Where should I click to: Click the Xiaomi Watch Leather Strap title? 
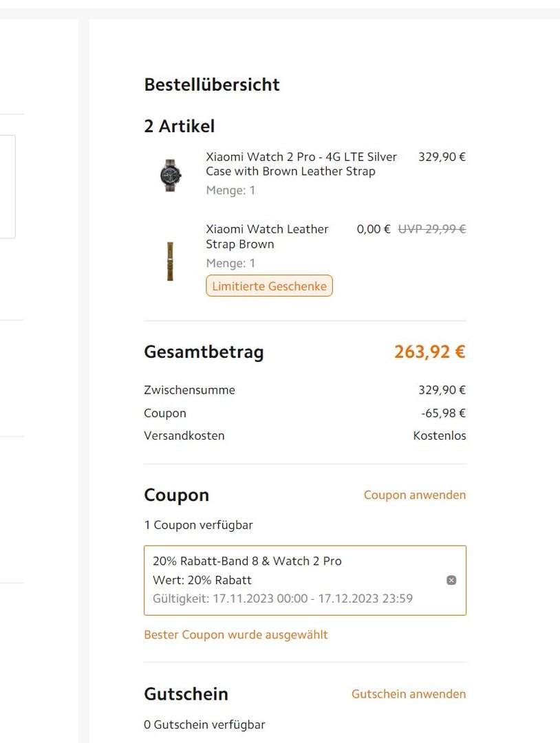pos(267,237)
